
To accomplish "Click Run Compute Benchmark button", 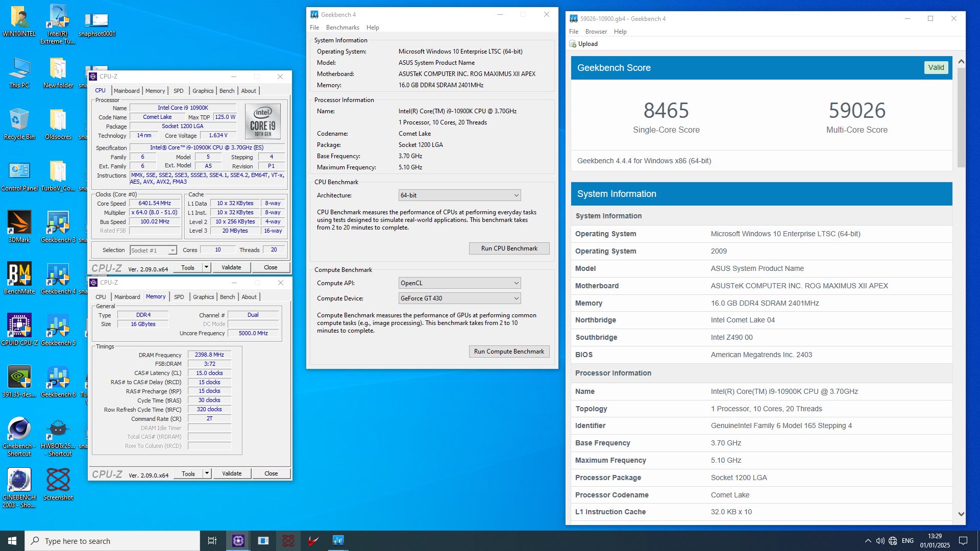I will coord(509,352).
